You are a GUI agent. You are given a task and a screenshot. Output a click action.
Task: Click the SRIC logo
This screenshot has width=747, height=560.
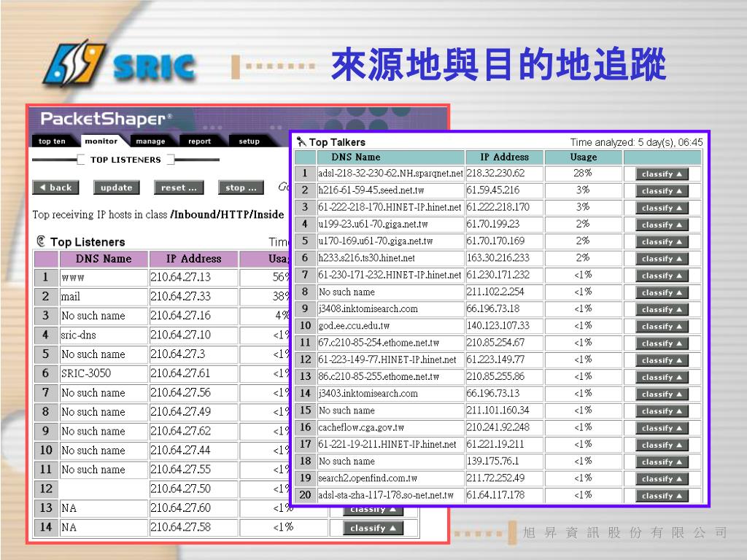coord(119,64)
